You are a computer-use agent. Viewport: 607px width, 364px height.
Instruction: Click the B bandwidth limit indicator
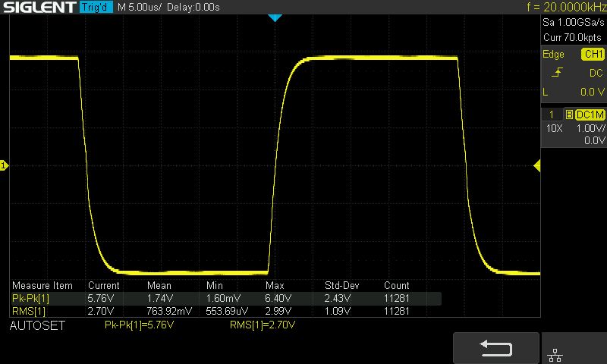point(569,115)
